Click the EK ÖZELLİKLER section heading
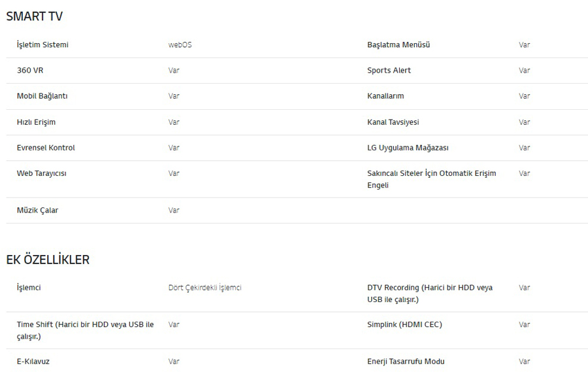Image resolution: width=588 pixels, height=372 pixels. [48, 260]
